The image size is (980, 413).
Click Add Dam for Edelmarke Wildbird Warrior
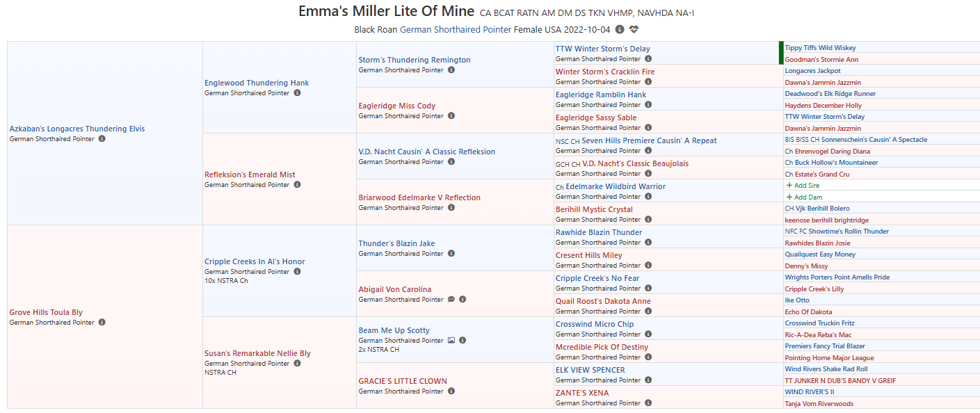(x=803, y=197)
